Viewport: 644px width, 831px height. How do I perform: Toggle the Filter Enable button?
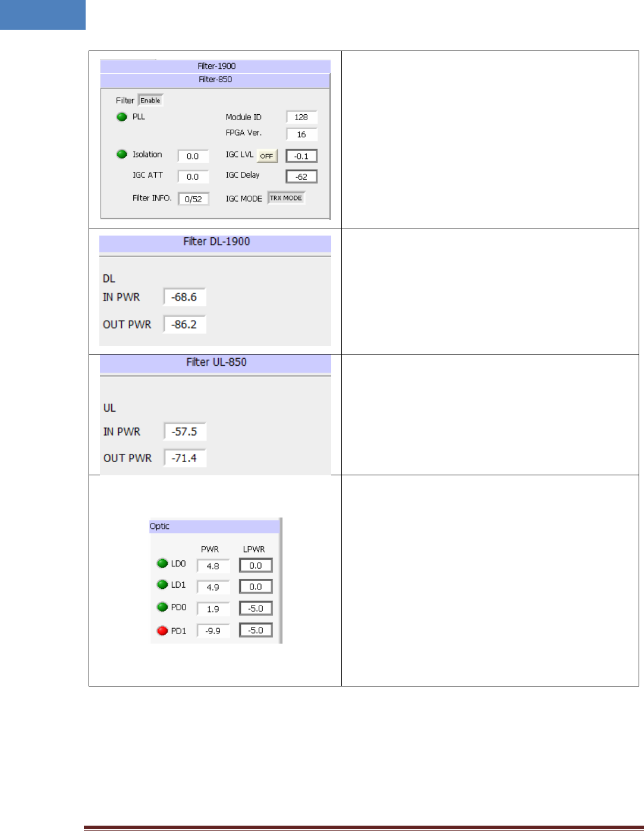150,101
